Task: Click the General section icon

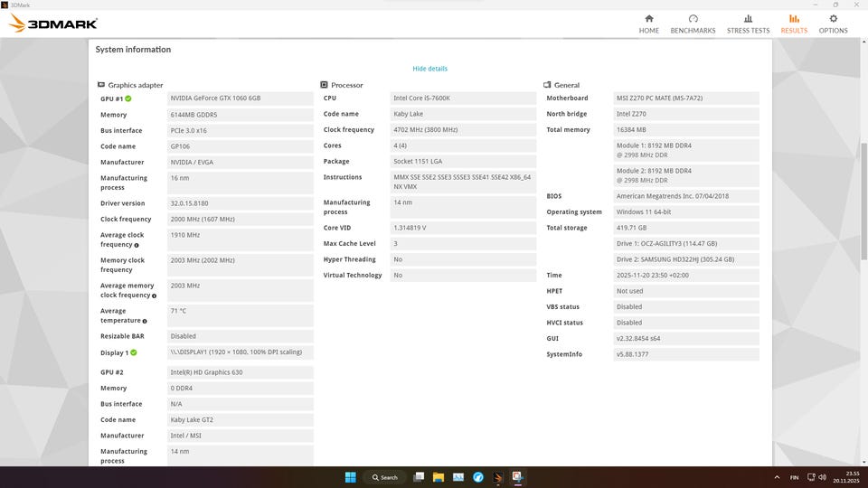Action: 547,85
